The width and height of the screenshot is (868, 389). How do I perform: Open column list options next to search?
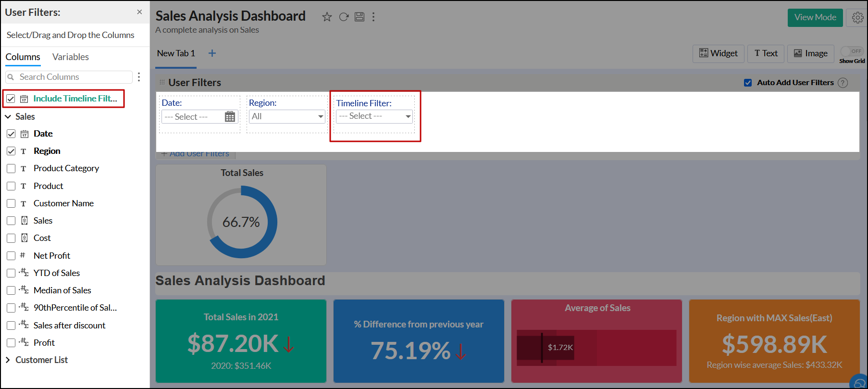pos(139,77)
